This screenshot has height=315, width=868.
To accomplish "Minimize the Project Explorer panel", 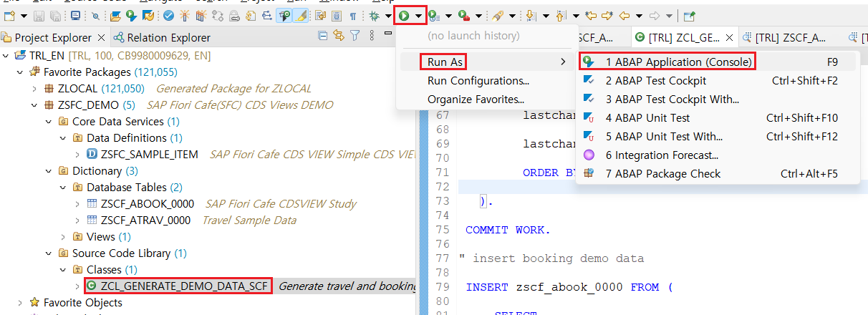I will (x=387, y=33).
